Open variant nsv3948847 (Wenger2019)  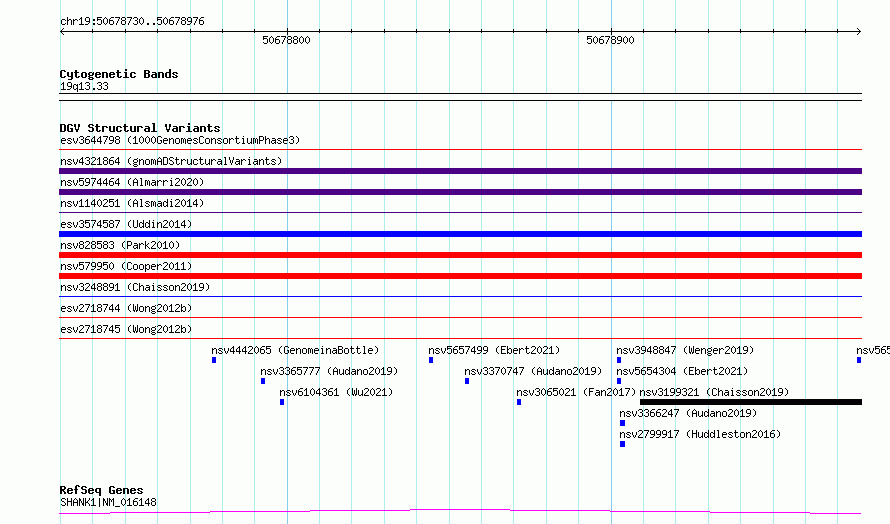[685, 350]
